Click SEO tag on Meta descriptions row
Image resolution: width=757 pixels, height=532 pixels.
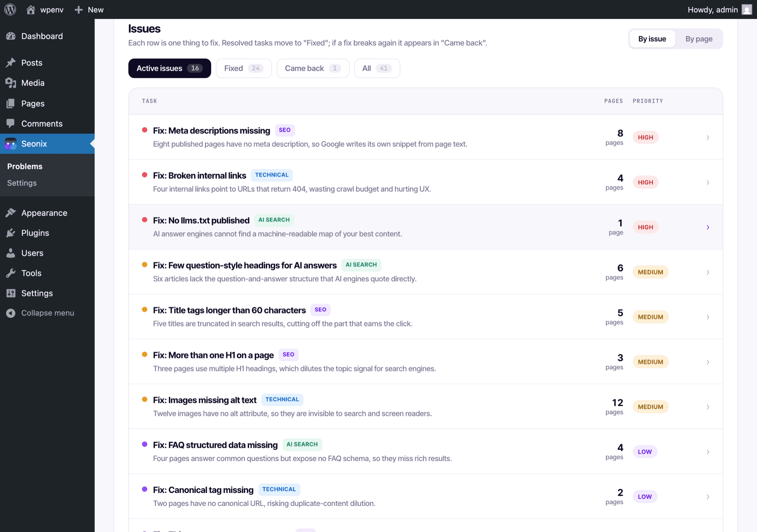285,130
